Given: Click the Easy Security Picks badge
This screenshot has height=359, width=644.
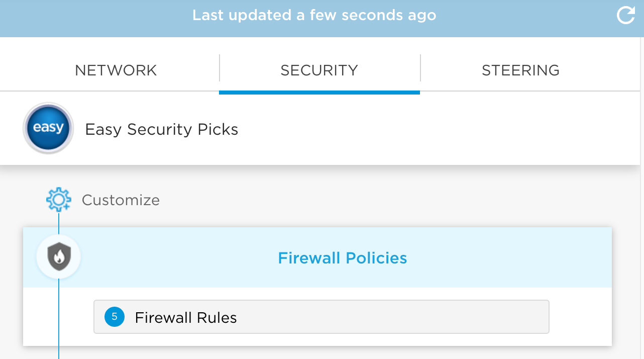Looking at the screenshot, I should coord(48,128).
